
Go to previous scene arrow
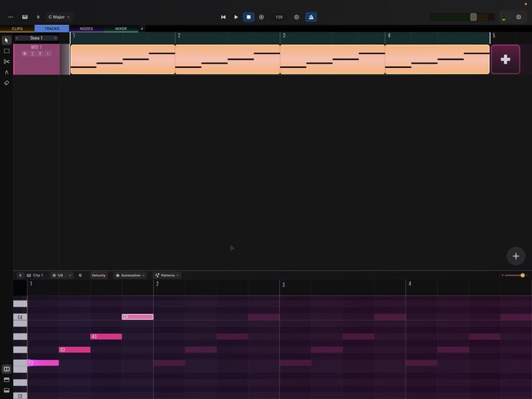click(16, 38)
